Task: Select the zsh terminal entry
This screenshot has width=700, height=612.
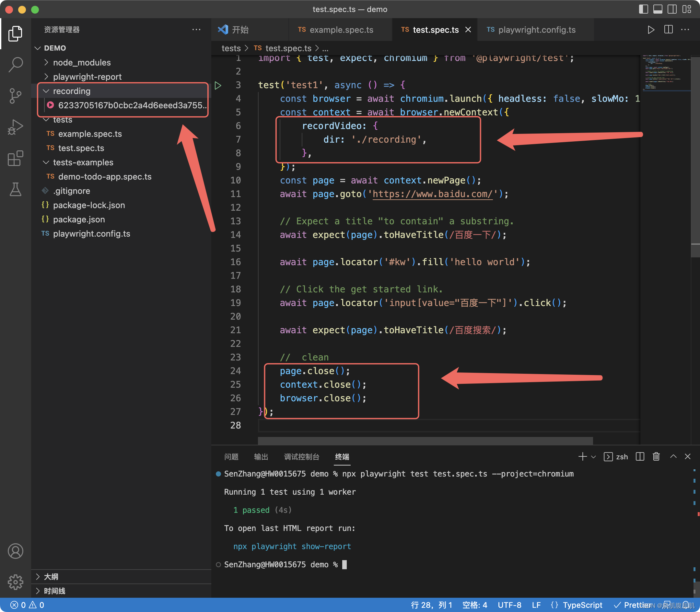Action: click(616, 457)
